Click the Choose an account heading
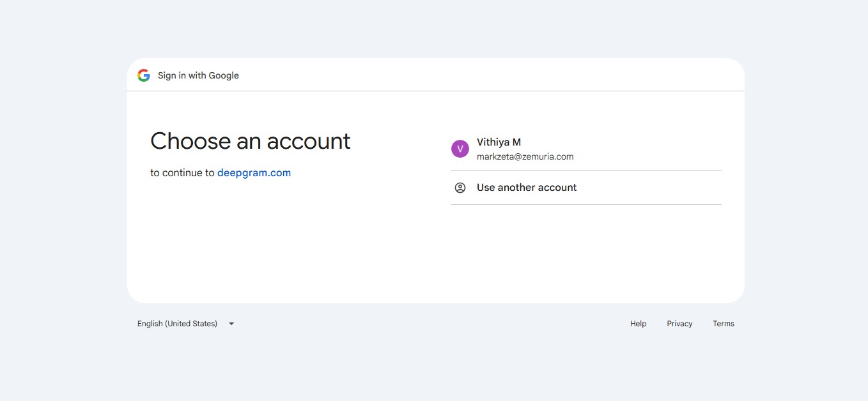The image size is (868, 401). pos(251,141)
